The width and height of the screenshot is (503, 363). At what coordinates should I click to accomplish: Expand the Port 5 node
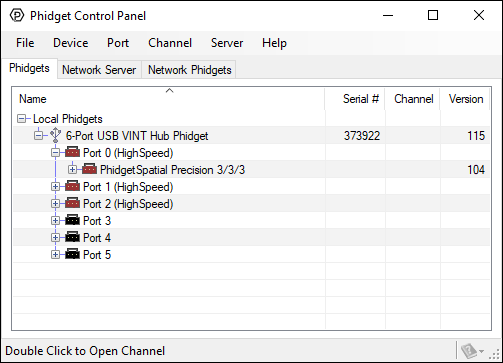[x=55, y=255]
